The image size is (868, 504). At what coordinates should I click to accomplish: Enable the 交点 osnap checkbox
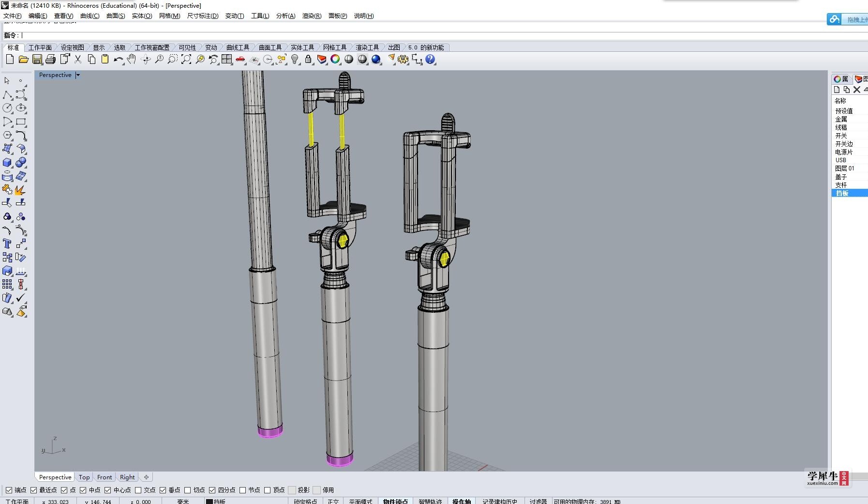138,490
